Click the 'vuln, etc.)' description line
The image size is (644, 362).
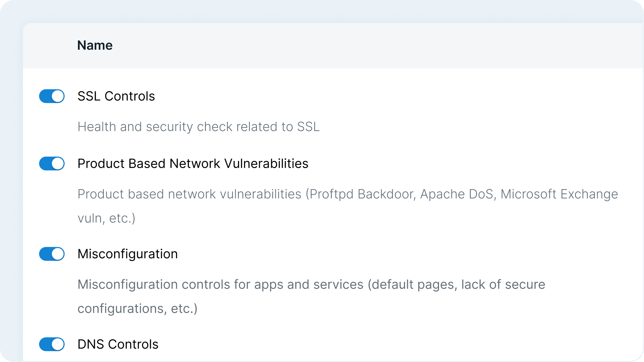pyautogui.click(x=106, y=218)
